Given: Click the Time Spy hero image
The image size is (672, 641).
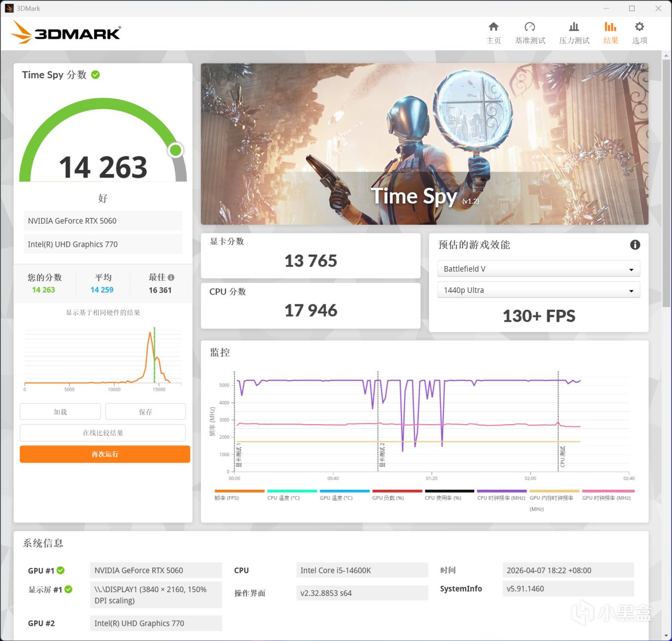Looking at the screenshot, I should point(425,144).
